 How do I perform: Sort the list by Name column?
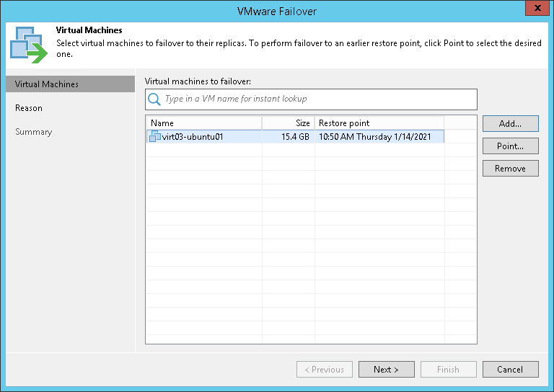pyautogui.click(x=204, y=123)
